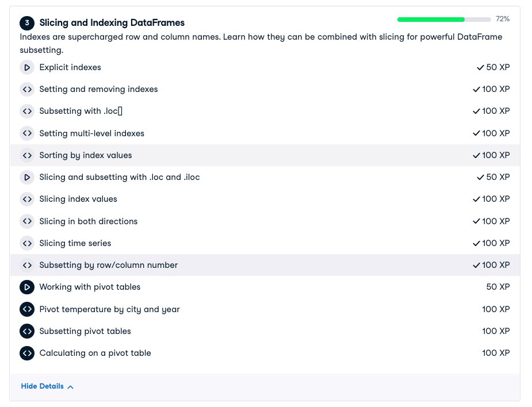
Task: Click checkmark on Slicing and subsetting 50 XP row
Action: click(480, 178)
